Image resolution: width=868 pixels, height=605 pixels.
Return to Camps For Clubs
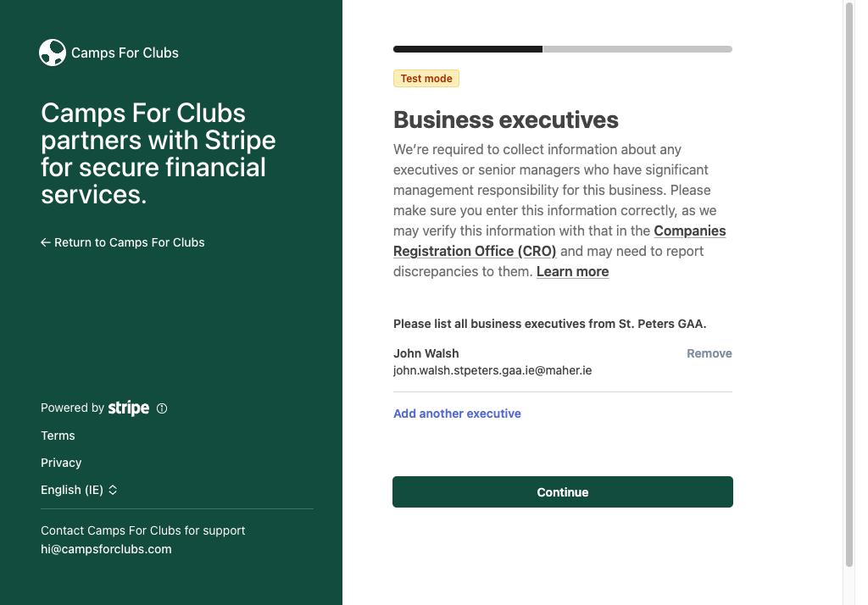click(122, 242)
